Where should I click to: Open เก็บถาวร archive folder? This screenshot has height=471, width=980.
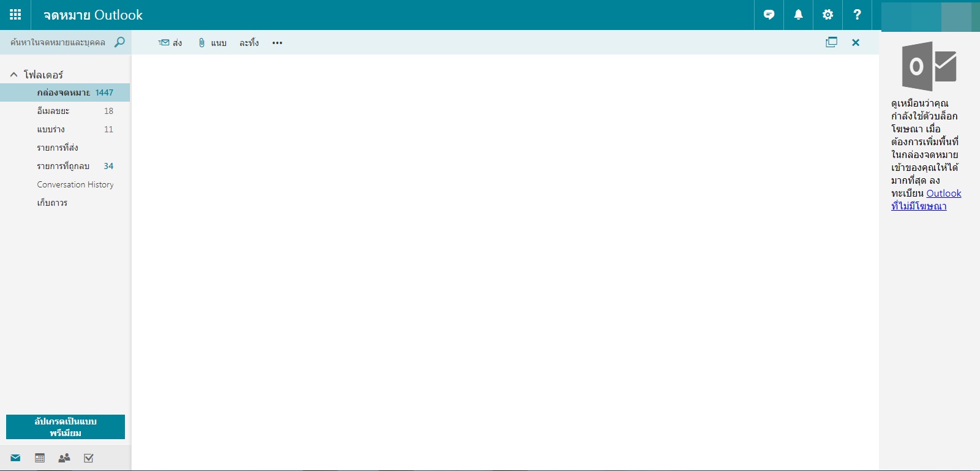[x=65, y=203]
